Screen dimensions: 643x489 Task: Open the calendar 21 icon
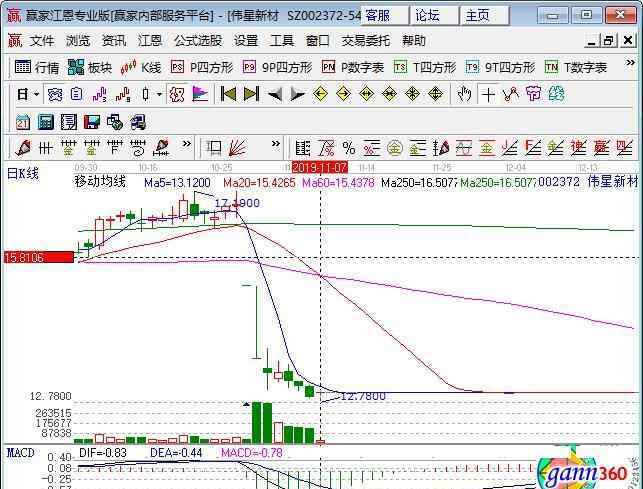23,122
